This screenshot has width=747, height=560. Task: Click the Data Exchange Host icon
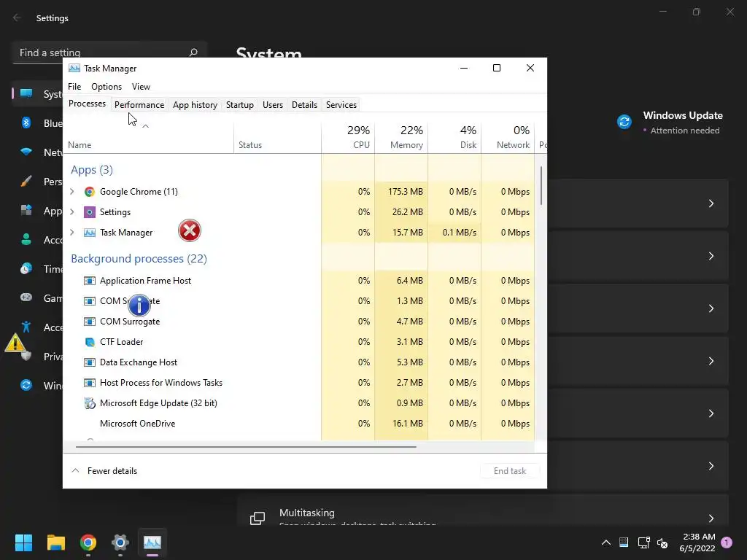(89, 362)
